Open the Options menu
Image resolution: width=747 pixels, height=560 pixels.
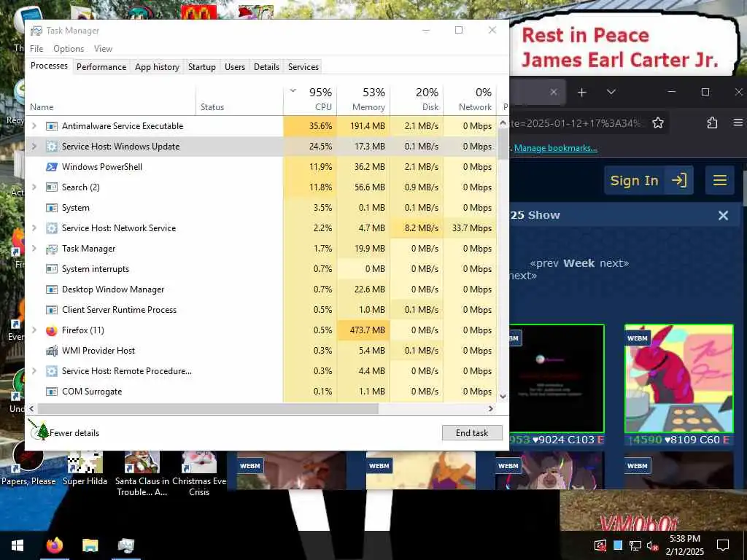[69, 49]
